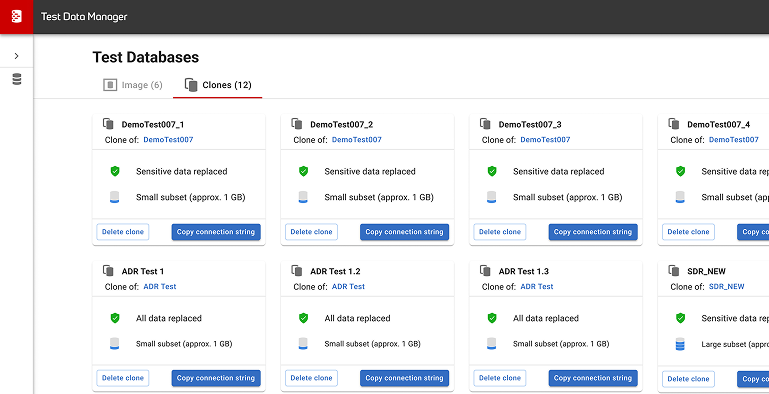
Task: Select the Clones (12) tab
Action: (x=218, y=85)
